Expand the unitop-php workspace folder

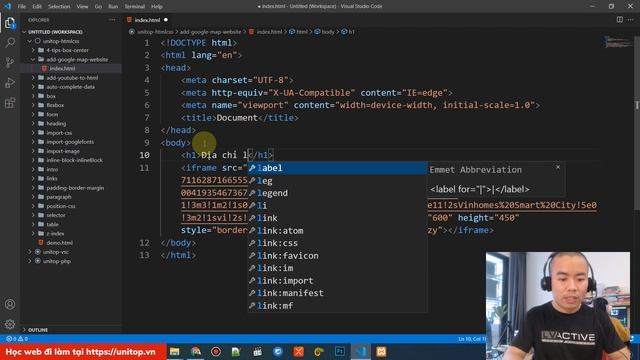(x=57, y=261)
